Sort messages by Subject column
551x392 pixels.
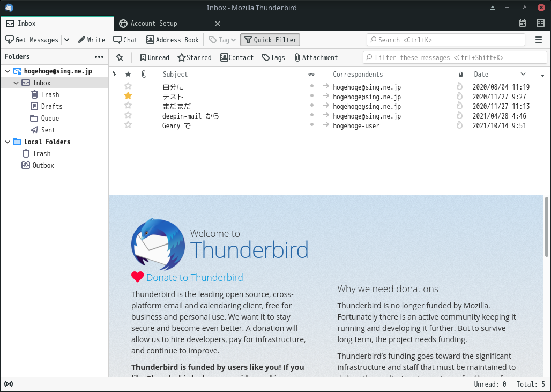(x=175, y=74)
